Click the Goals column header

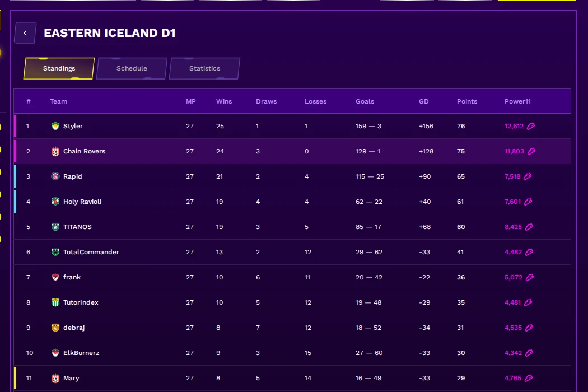365,101
